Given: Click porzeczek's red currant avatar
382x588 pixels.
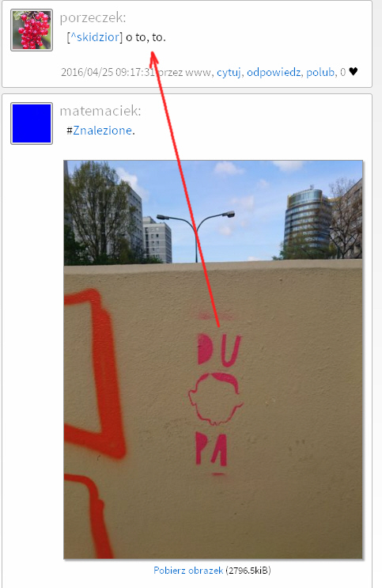Looking at the screenshot, I should (x=32, y=30).
